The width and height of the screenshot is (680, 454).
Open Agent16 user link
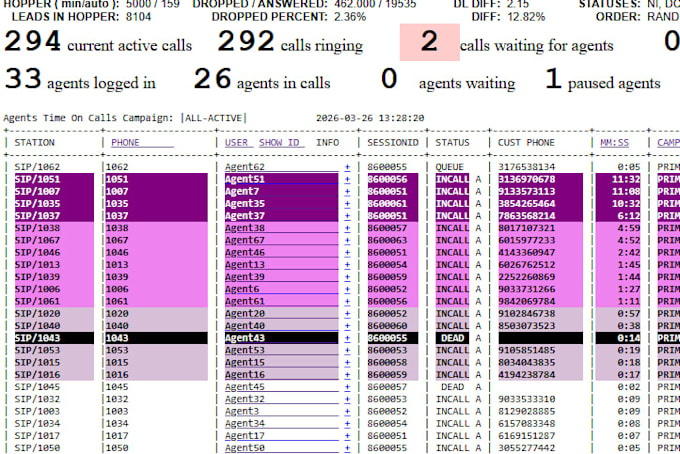tap(281, 374)
